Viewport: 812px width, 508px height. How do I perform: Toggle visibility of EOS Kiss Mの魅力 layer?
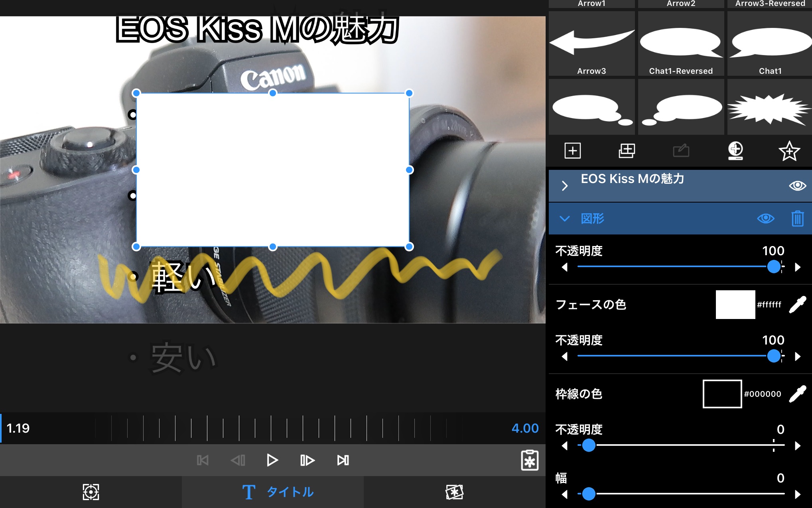798,186
